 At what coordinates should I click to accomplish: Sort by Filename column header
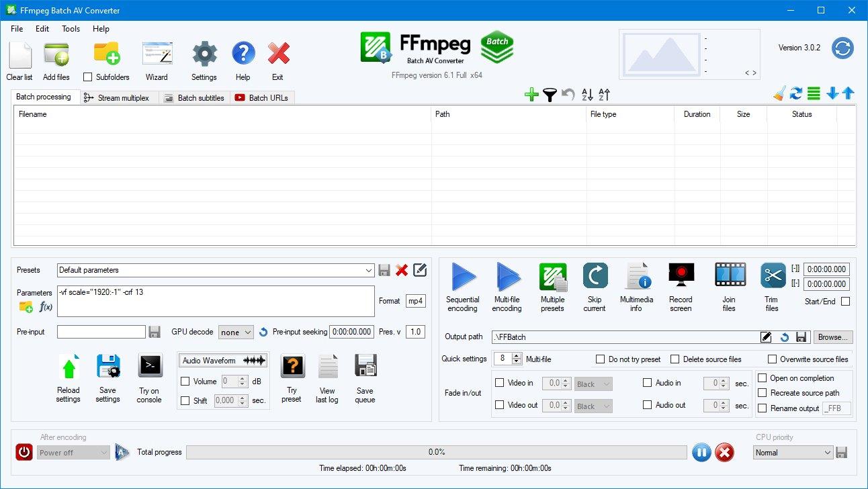(x=222, y=114)
